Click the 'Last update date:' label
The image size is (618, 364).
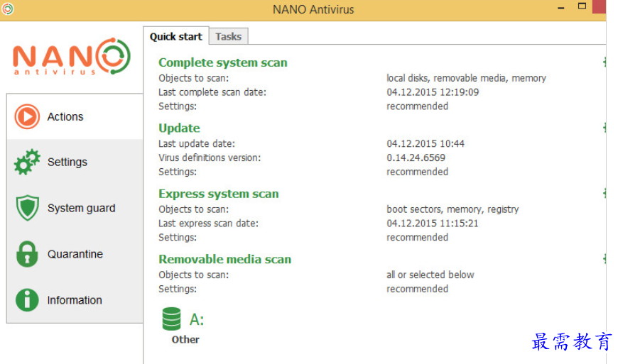pos(197,143)
